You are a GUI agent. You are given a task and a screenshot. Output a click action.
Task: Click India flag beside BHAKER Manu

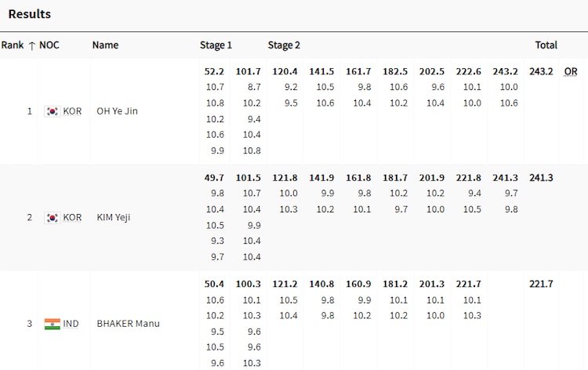[53, 324]
